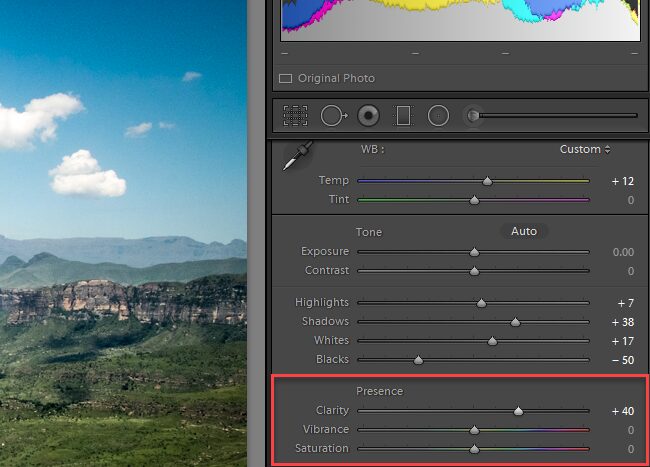Click the Temp value + 12
Screen dimensions: 650x467
623,181
